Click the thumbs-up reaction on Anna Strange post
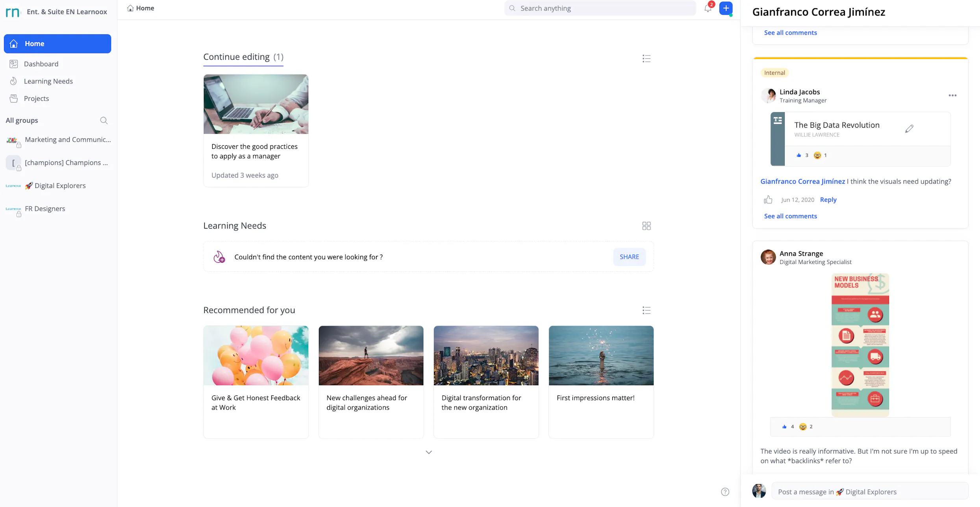980x507 pixels. coord(784,427)
